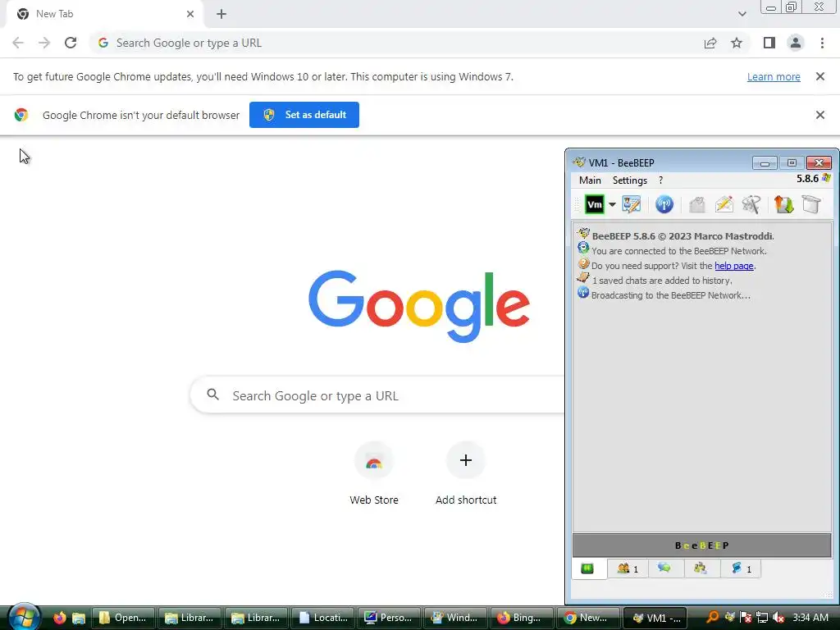Screen dimensions: 840x630
Task: Open the edit profile icon in BeeBEEP
Action: point(631,204)
